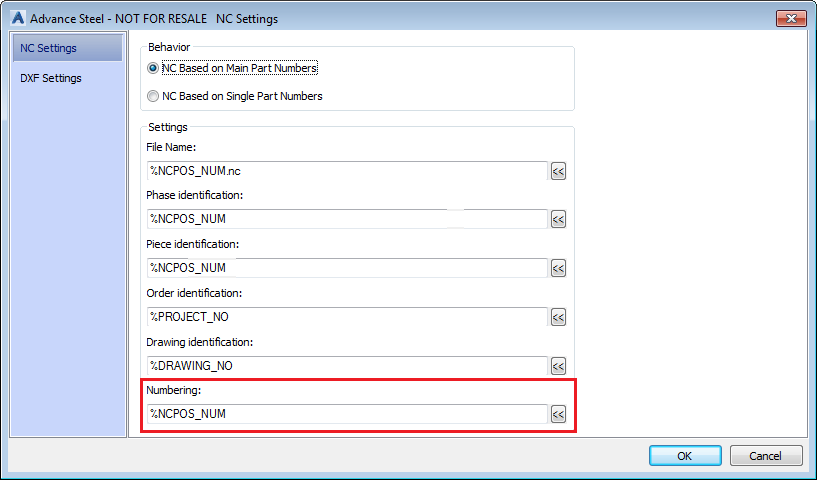Open token picker beside Piece identification field
Viewport: 817px width, 480px height.
tap(558, 268)
